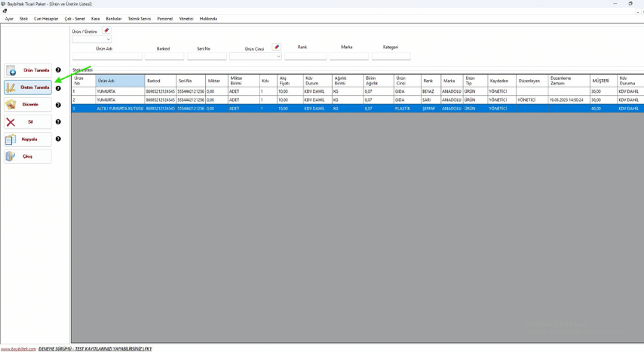This screenshot has width=644, height=352.
Task: Open the Cari Hesaplar menu
Action: [x=46, y=19]
